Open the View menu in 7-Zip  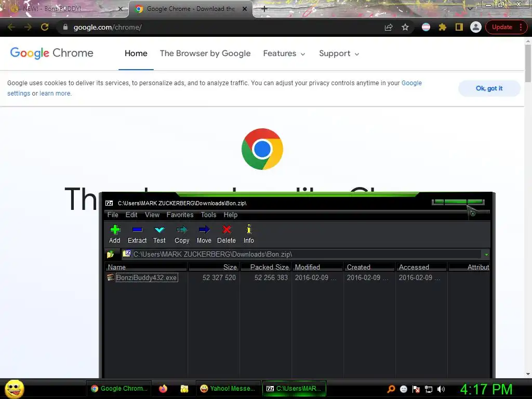[x=152, y=215]
